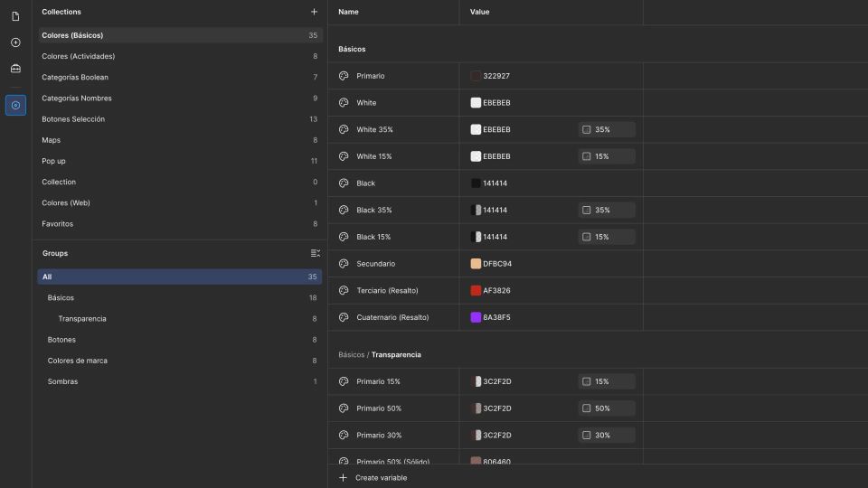Click the palette icon next to Primario 50%
Image resolution: width=868 pixels, height=488 pixels.
pos(344,408)
